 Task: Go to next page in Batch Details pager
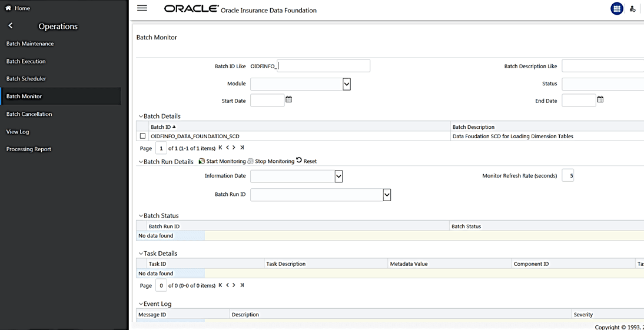[234, 147]
